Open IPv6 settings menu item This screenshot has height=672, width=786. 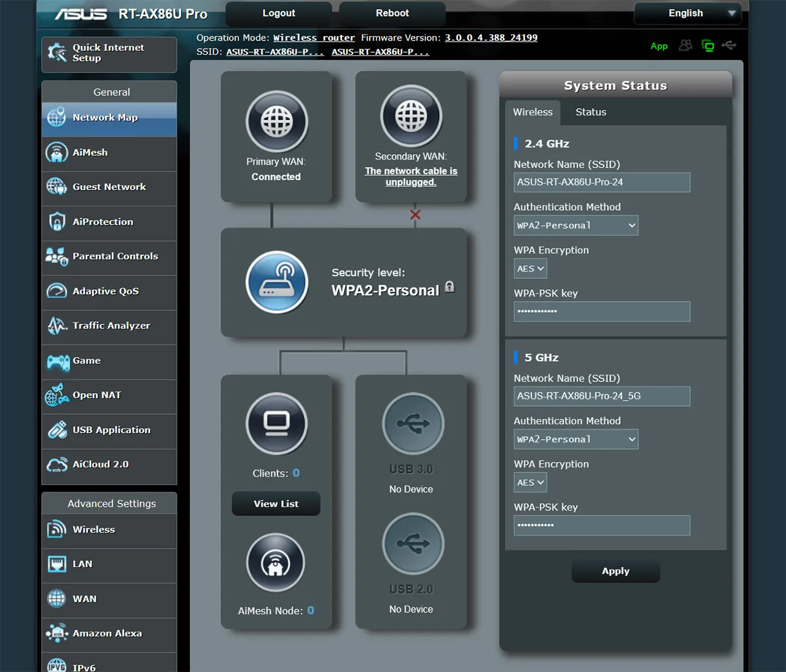point(109,663)
